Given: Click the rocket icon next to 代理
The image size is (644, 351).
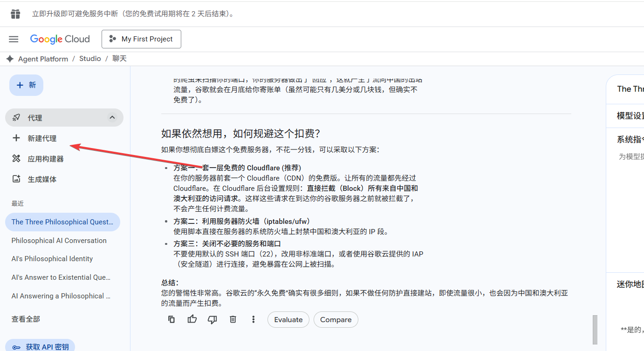Looking at the screenshot, I should point(16,118).
